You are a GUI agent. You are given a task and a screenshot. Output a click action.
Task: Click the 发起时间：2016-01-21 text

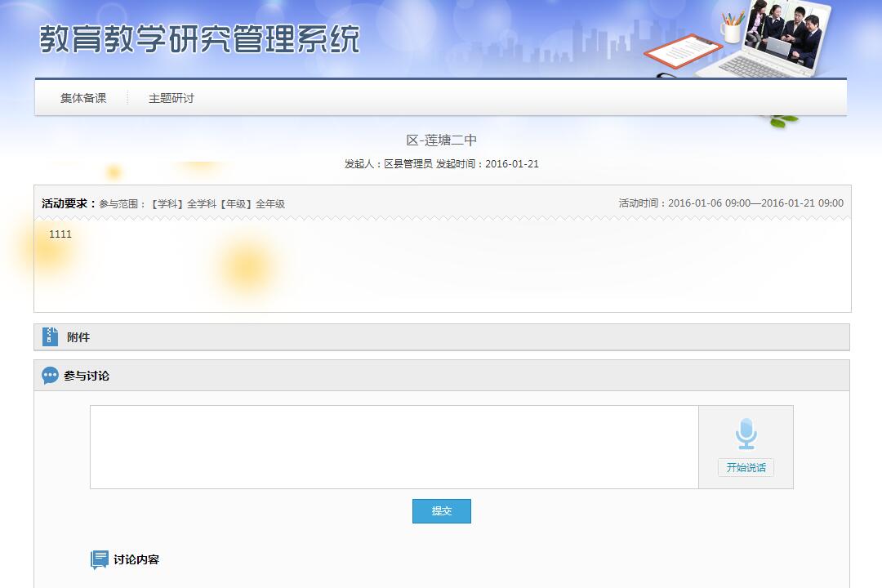click(x=487, y=163)
